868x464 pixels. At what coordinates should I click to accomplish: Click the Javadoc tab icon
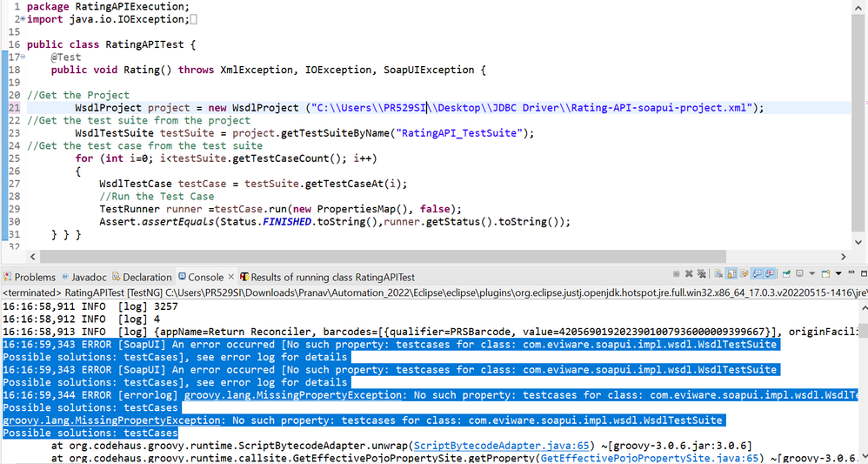(65, 277)
